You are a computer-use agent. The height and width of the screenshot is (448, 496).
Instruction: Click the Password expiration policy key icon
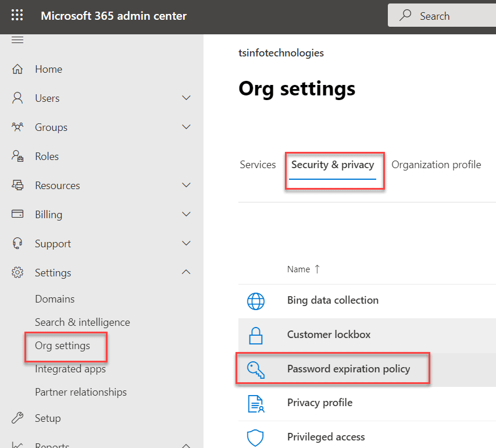click(x=256, y=369)
